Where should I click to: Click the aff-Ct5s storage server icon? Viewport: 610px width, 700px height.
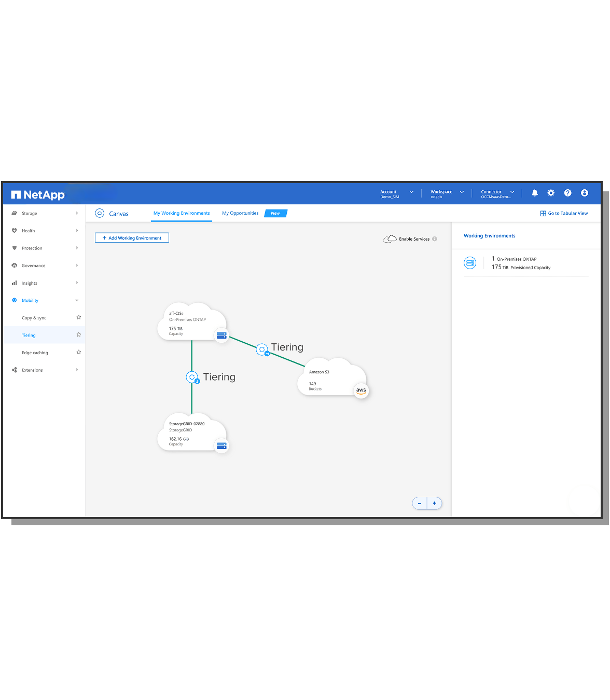[x=221, y=335]
